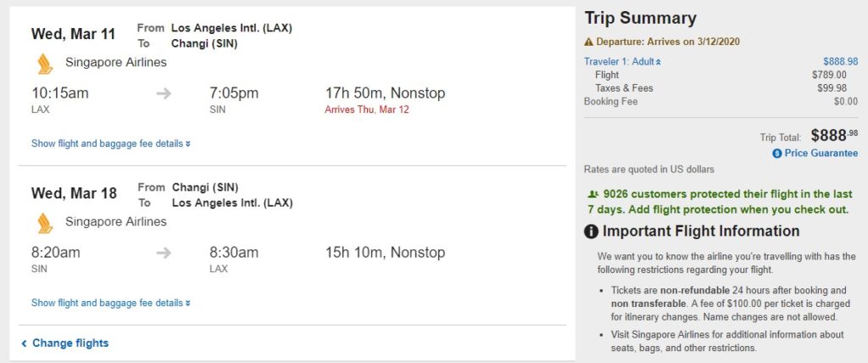Image resolution: width=868 pixels, height=363 pixels.
Task: Click the Singapore Airlines logo on the Mar 18 flight
Action: click(x=45, y=222)
